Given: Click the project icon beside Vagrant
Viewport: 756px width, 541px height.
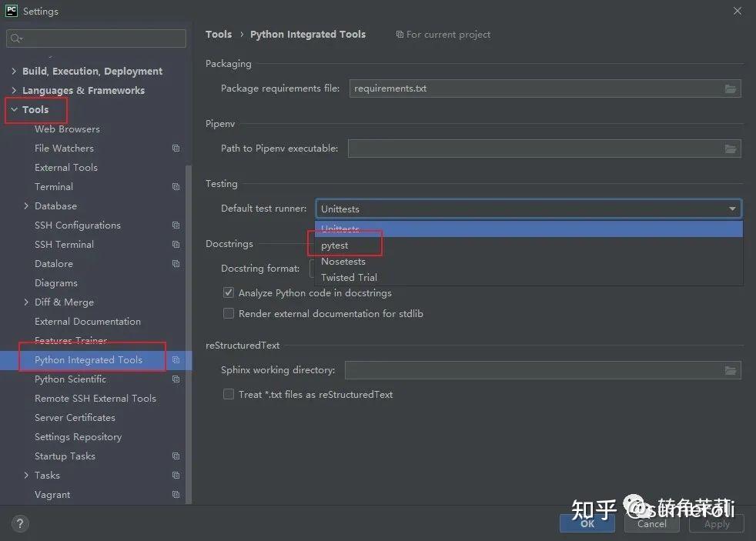Looking at the screenshot, I should tap(176, 495).
